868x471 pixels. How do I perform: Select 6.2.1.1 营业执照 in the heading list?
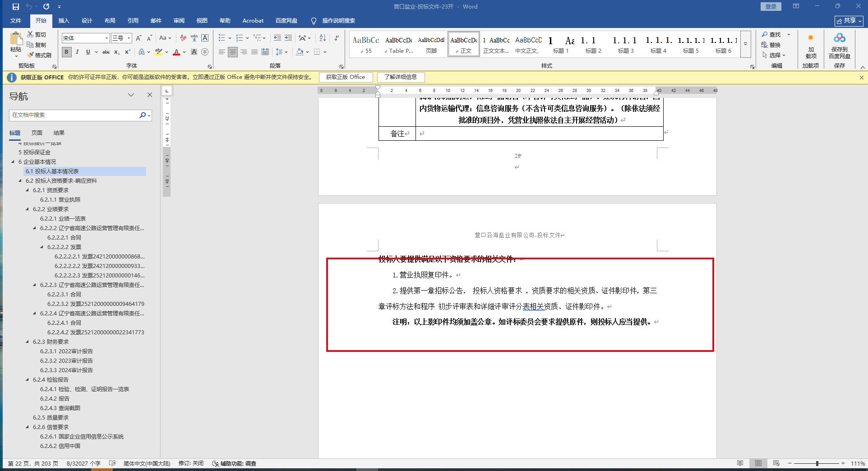click(60, 199)
